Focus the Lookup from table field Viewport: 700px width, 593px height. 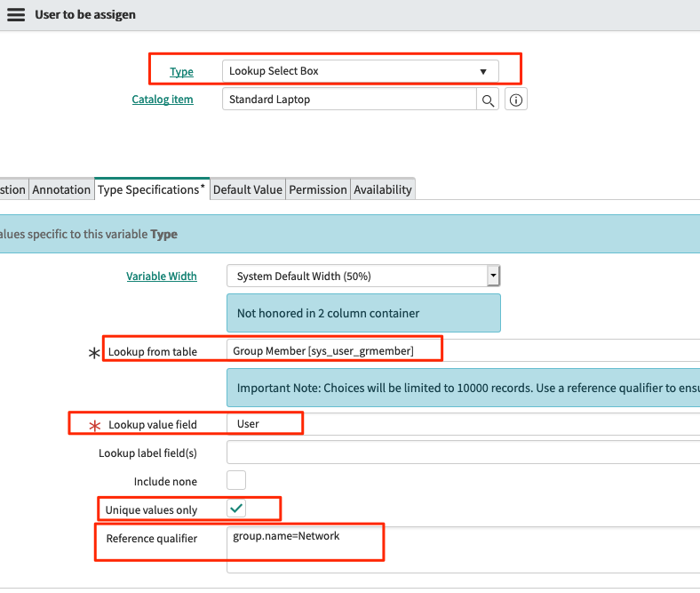(464, 350)
